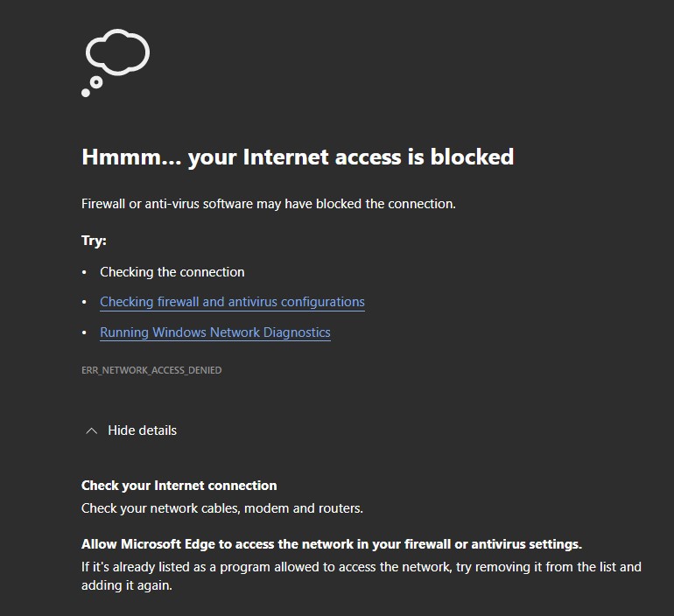Click the ERR_NETWORK_ACCESS_DENIED error code
Screen dimensions: 674x616
tap(151, 370)
